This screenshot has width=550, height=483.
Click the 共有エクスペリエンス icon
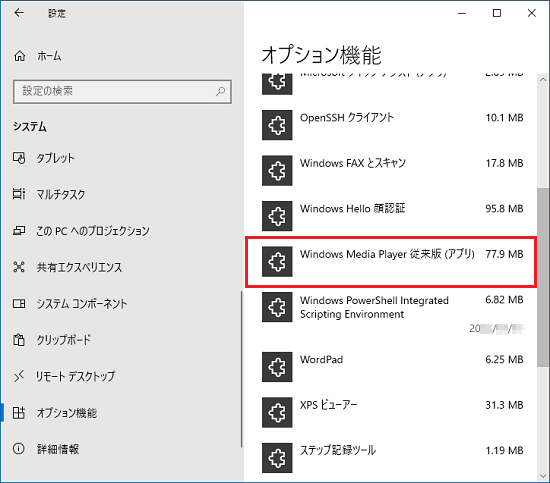pos(19,267)
